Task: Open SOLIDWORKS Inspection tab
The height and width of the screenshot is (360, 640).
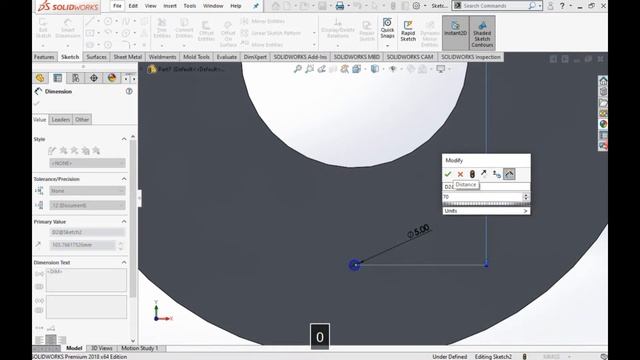Action: click(471, 57)
